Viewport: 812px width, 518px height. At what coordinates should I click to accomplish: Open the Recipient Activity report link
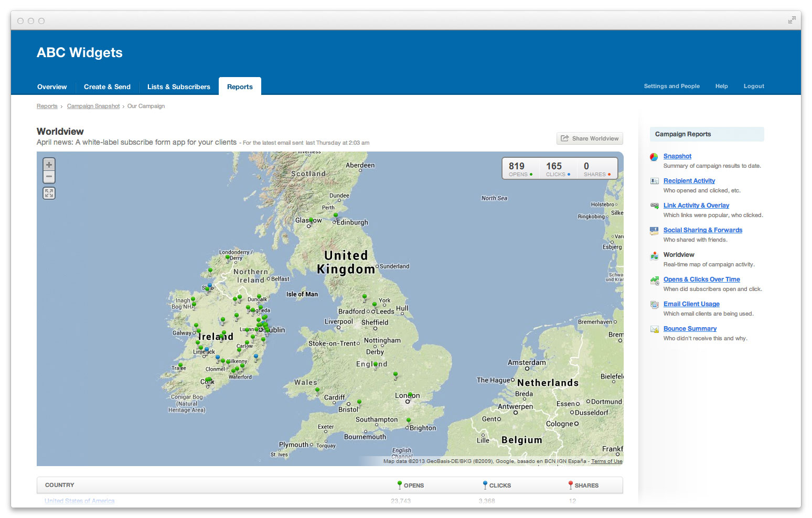[x=689, y=181]
